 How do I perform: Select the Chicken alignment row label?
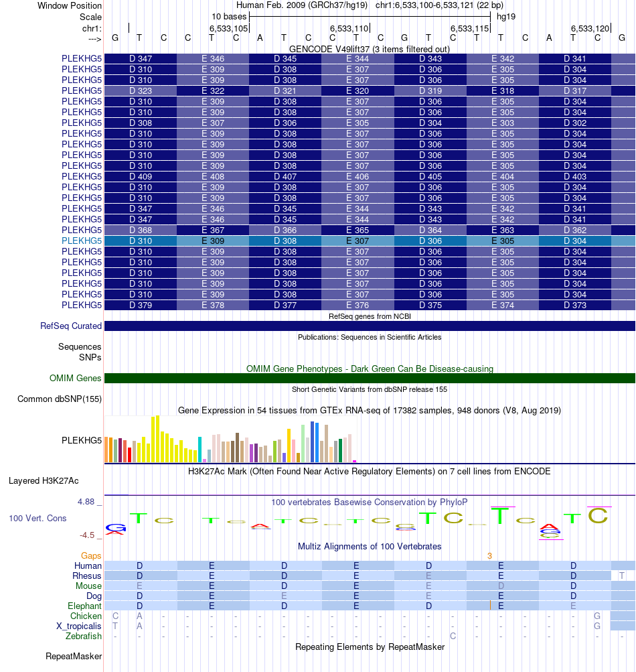point(86,616)
